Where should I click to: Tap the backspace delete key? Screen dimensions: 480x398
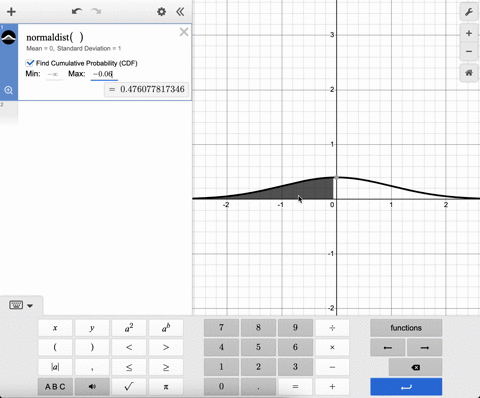click(415, 367)
